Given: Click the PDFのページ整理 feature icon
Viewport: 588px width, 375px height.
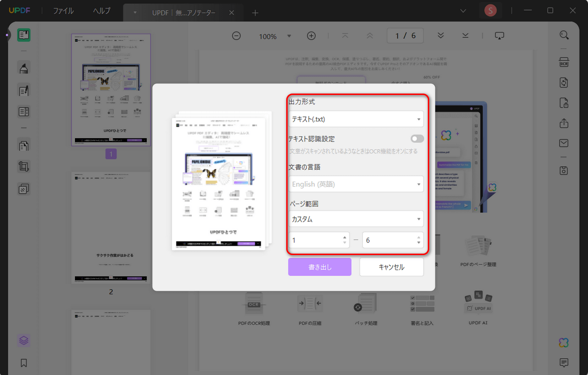Looking at the screenshot, I should coord(478,246).
